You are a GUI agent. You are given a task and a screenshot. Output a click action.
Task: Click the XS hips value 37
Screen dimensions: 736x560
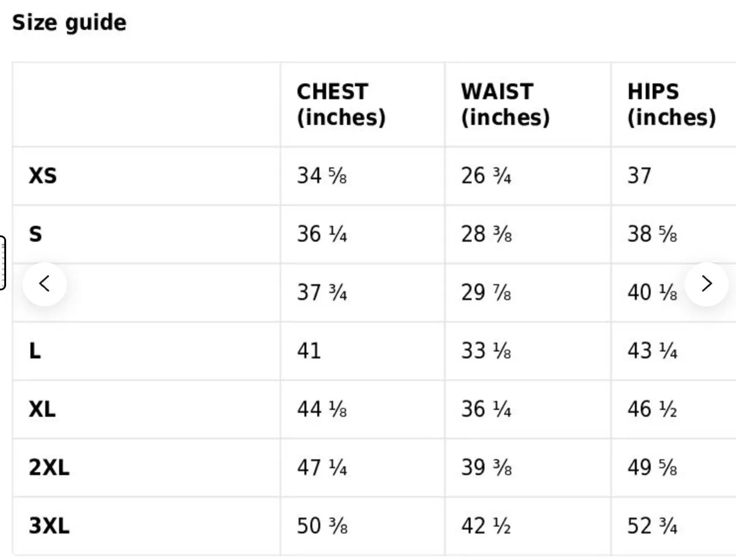(639, 176)
